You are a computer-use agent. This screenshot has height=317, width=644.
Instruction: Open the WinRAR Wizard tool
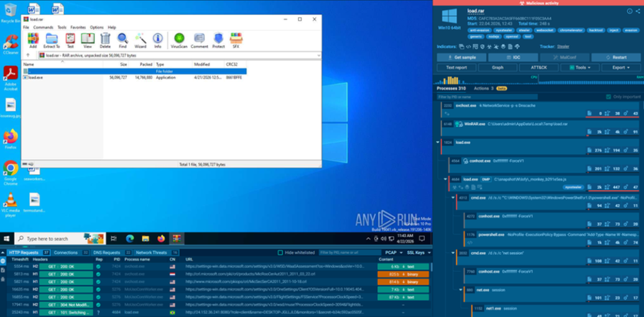(140, 41)
